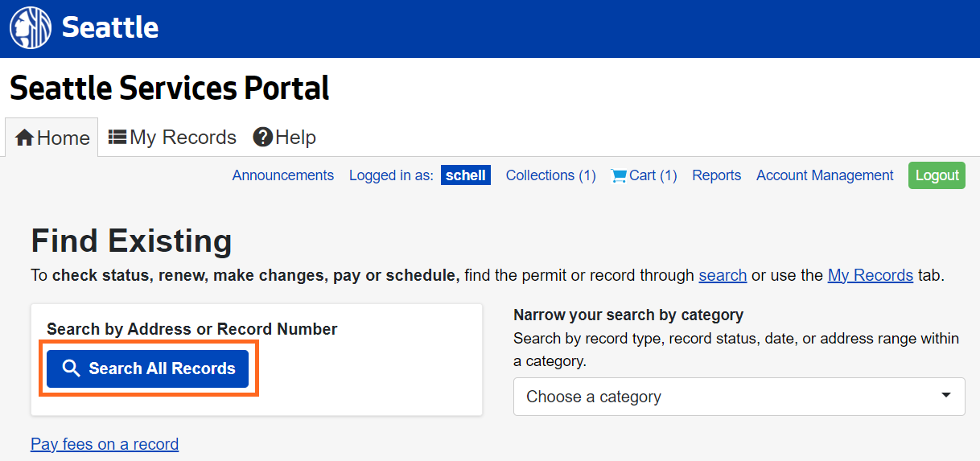The height and width of the screenshot is (461, 980).
Task: Open the Help tab
Action: (x=284, y=138)
